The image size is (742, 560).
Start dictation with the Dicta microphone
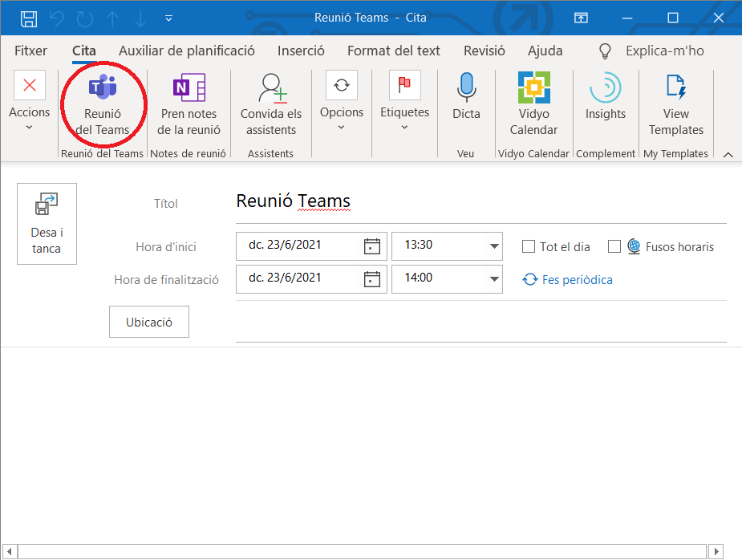[x=466, y=88]
